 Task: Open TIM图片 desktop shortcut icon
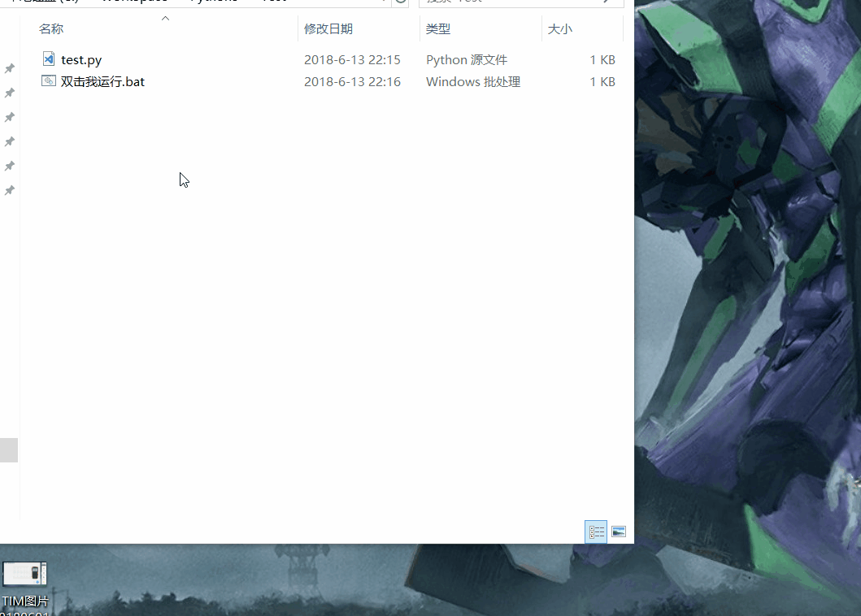[24, 575]
